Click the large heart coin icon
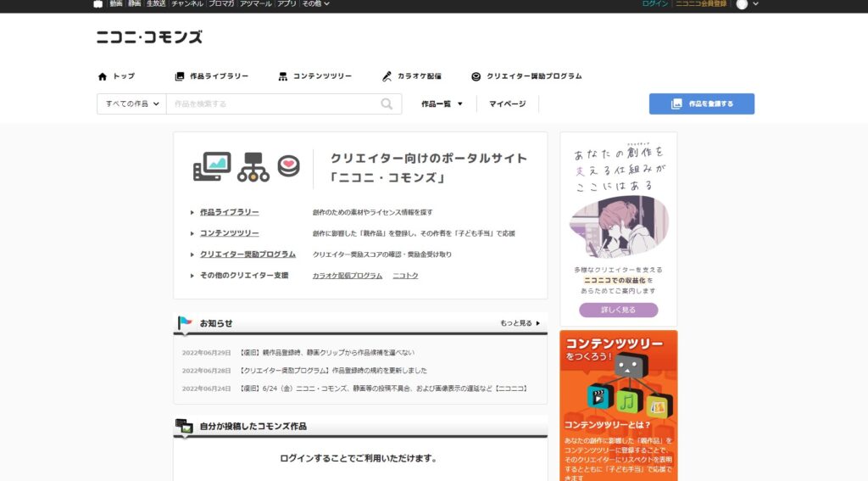The width and height of the screenshot is (868, 481). tap(288, 165)
